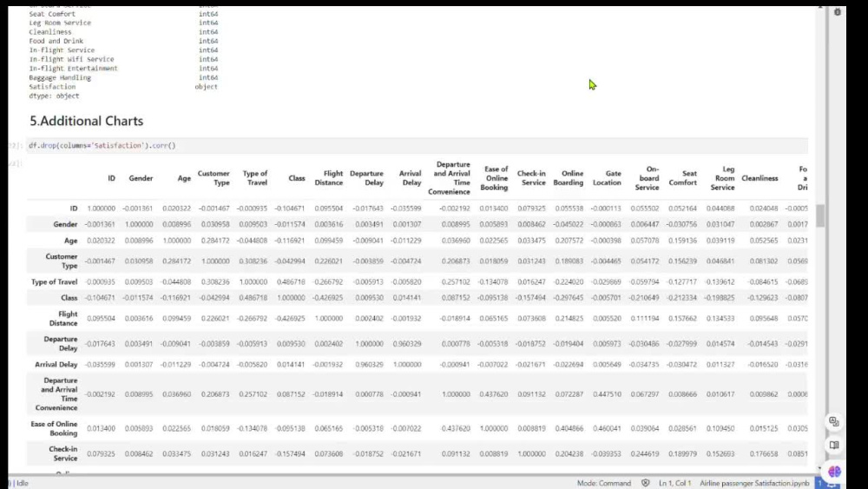The width and height of the screenshot is (868, 489).
Task: Click the 'Flight Distance' column header
Action: point(329,178)
